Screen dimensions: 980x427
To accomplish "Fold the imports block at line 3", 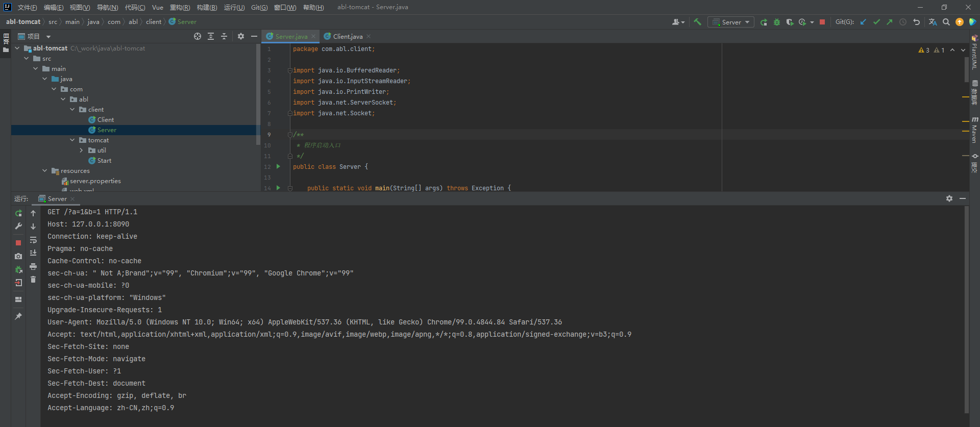I will [x=290, y=70].
